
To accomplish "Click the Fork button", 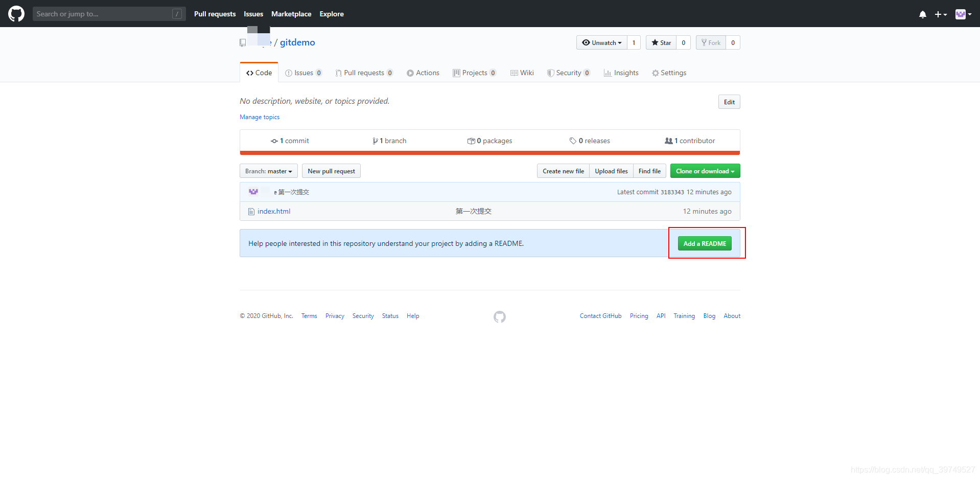I will [711, 42].
